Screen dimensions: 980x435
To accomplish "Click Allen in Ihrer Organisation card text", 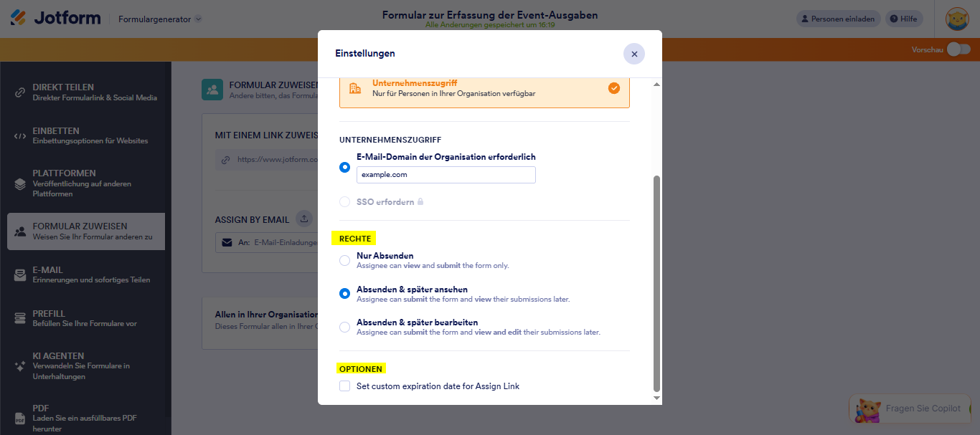I will tap(266, 315).
